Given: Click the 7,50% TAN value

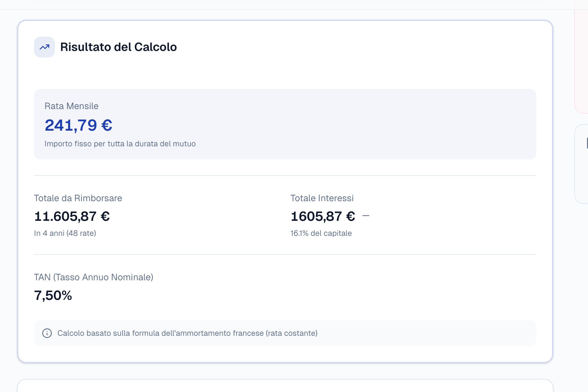Looking at the screenshot, I should (x=53, y=296).
